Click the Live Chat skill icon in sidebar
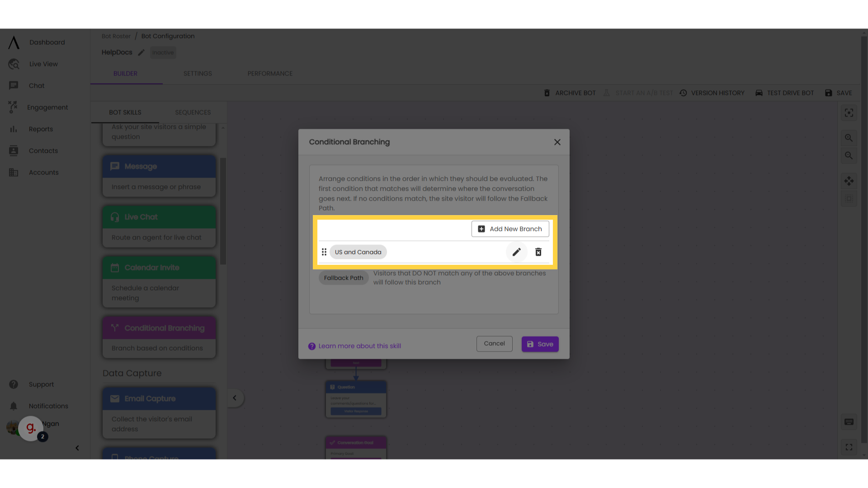The width and height of the screenshot is (868, 488). (114, 217)
